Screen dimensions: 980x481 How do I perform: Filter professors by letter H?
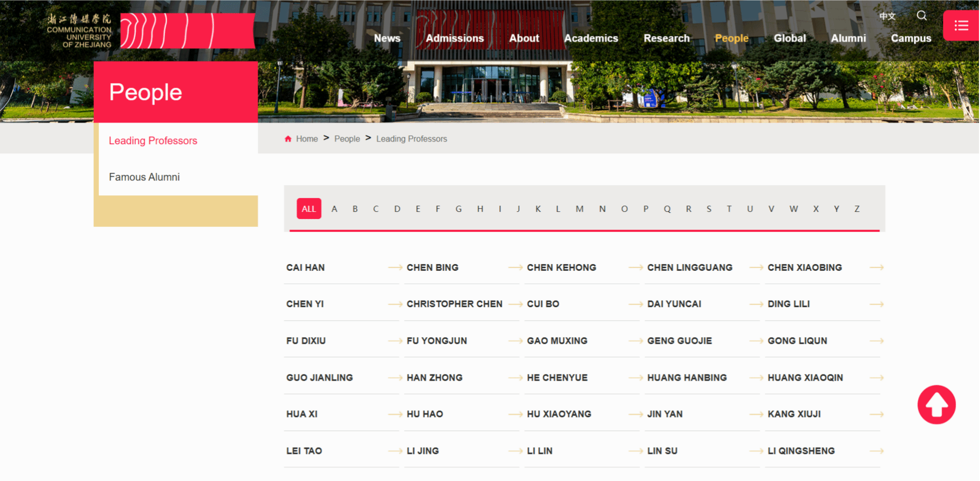[480, 209]
